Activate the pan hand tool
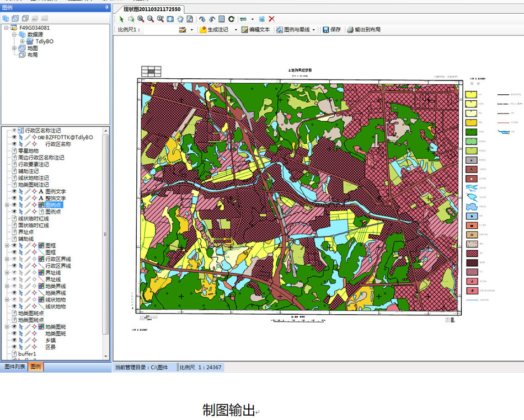The image size is (524, 420). pyautogui.click(x=180, y=19)
